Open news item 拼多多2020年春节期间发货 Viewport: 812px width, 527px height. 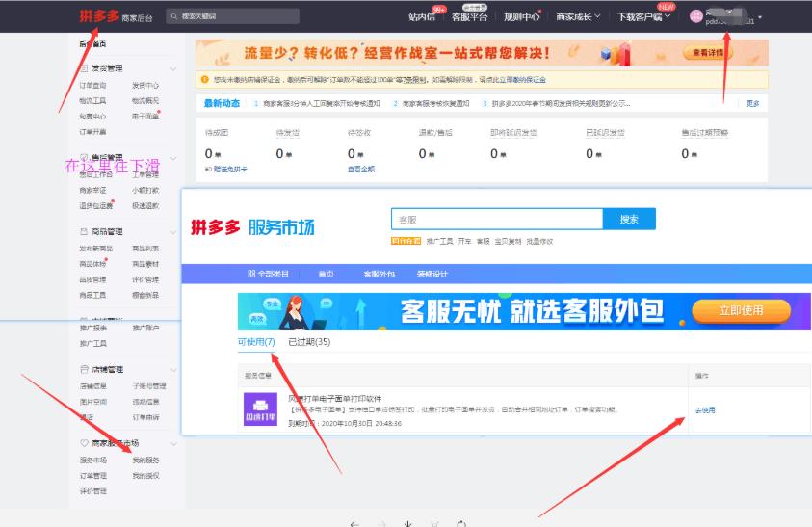tap(561, 104)
